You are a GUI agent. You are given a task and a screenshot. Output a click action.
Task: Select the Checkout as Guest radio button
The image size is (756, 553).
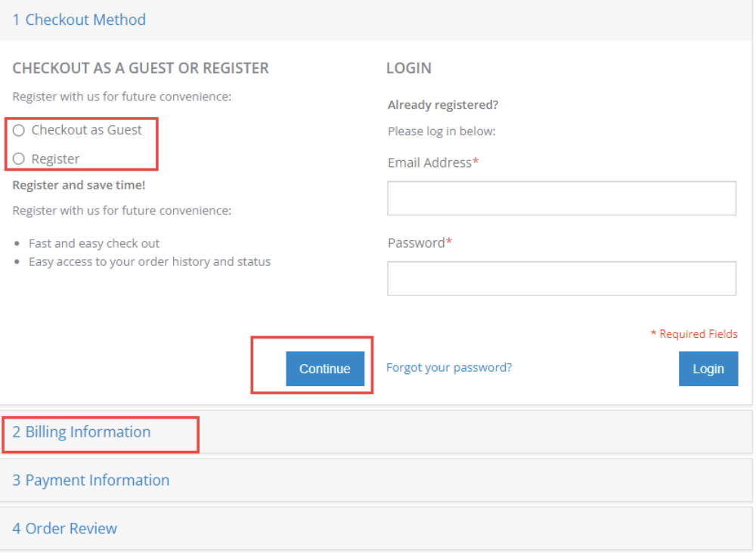tap(19, 130)
